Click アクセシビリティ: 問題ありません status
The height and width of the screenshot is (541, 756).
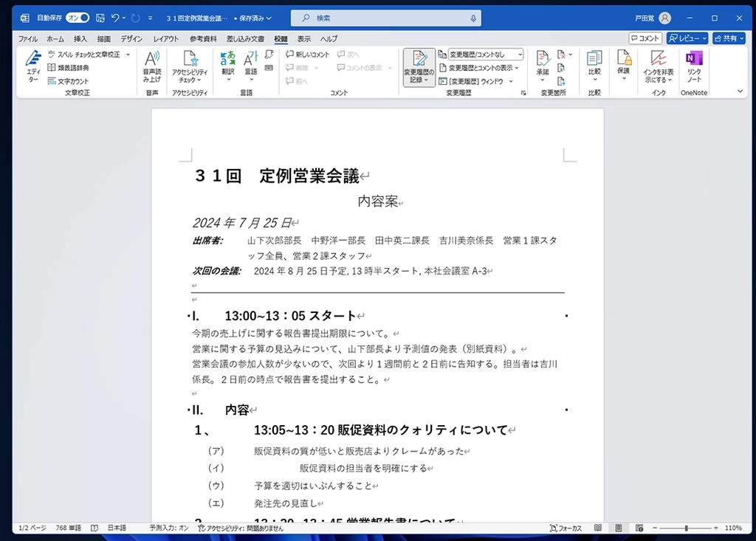241,528
